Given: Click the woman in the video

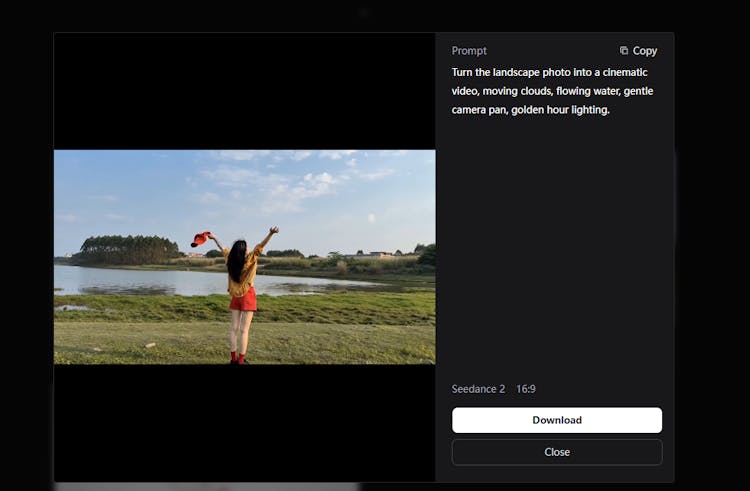Looking at the screenshot, I should 241,285.
